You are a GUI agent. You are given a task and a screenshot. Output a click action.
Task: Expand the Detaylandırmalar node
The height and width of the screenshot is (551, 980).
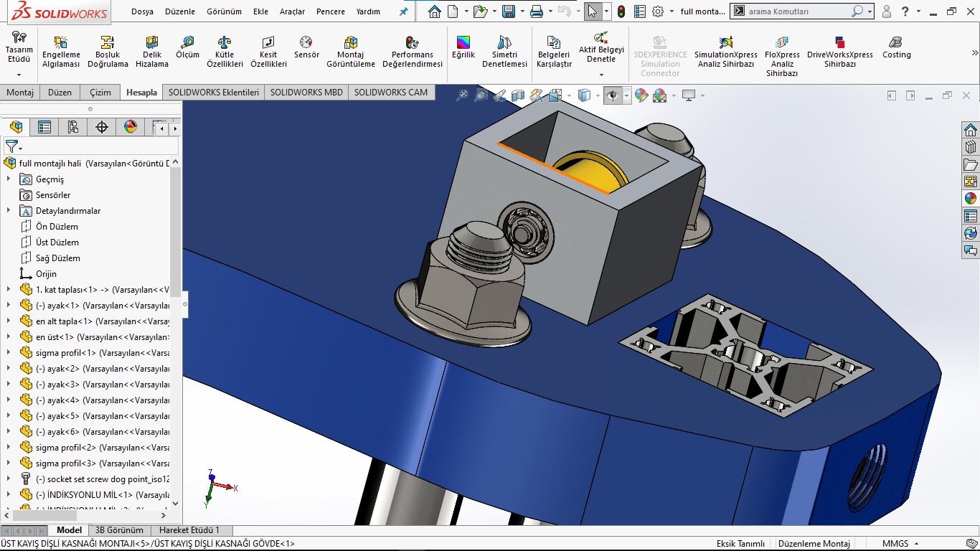pos(9,211)
